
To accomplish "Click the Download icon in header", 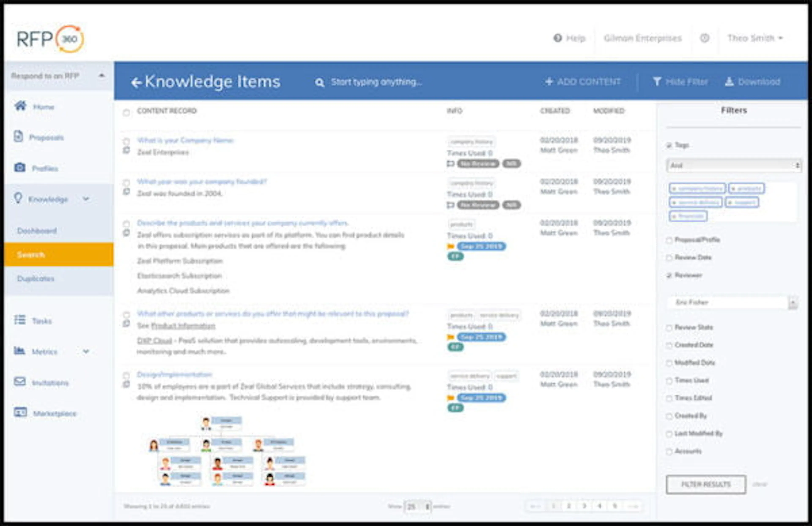I will tap(729, 82).
